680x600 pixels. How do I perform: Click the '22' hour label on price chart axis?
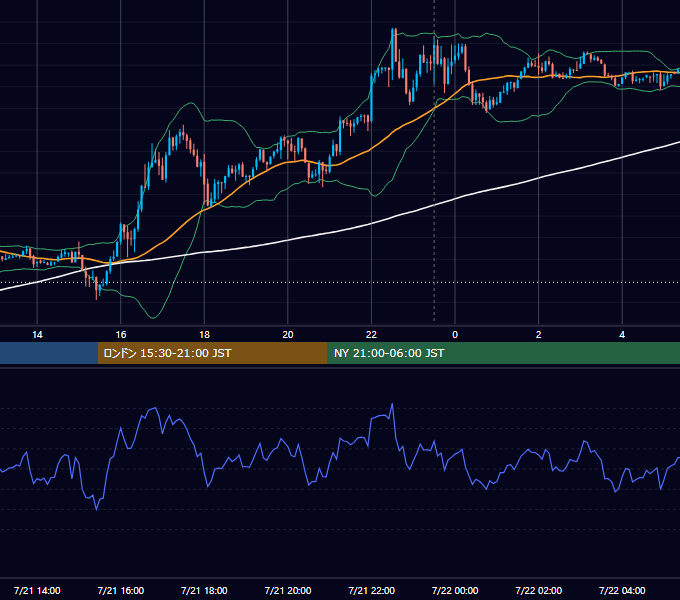point(371,335)
